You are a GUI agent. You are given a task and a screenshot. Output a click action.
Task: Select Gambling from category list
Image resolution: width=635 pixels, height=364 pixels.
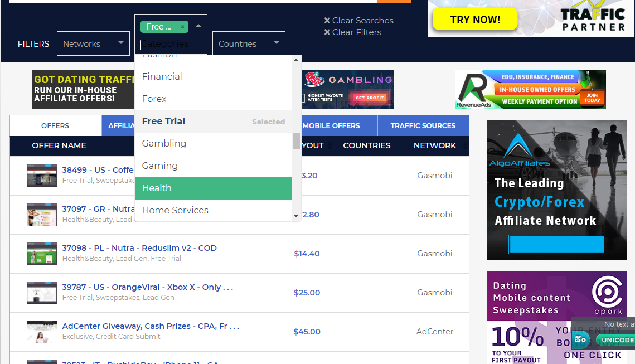(x=213, y=143)
